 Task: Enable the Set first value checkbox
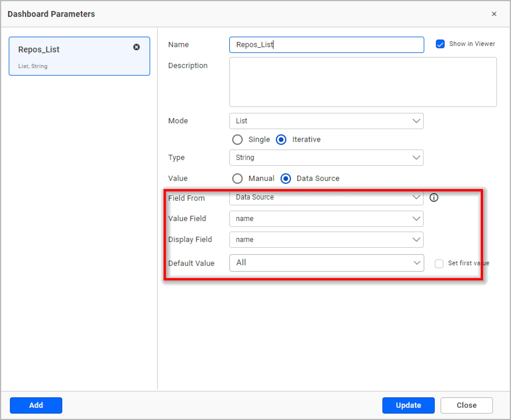tap(439, 264)
